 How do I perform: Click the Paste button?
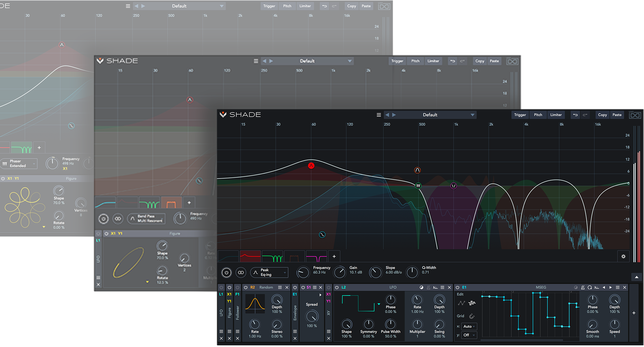[x=617, y=115]
